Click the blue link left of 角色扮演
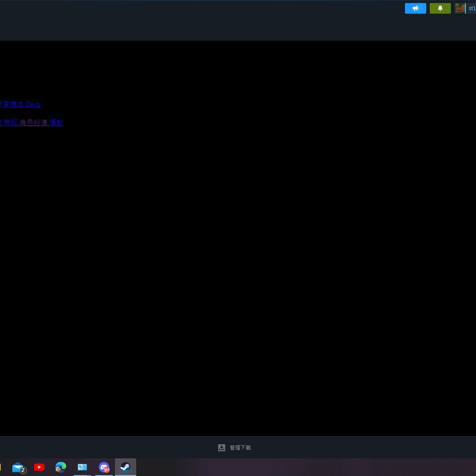Image resolution: width=476 pixels, height=476 pixels. coord(11,123)
